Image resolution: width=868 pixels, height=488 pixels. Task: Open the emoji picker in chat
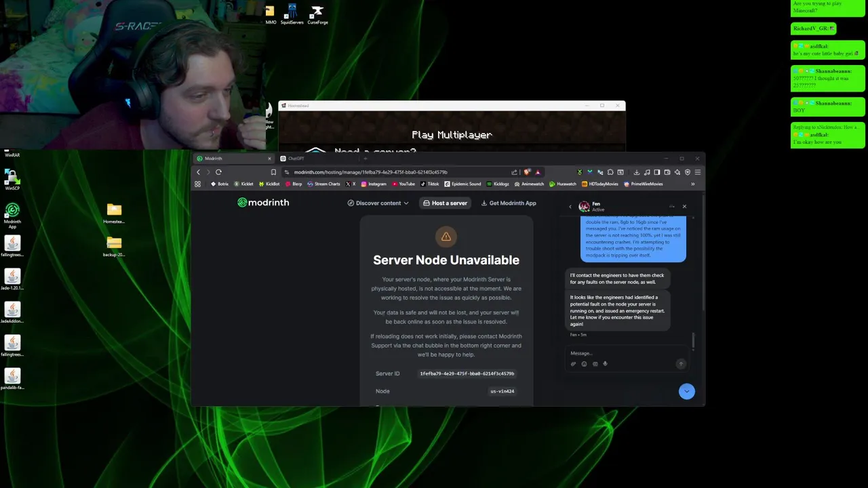584,364
